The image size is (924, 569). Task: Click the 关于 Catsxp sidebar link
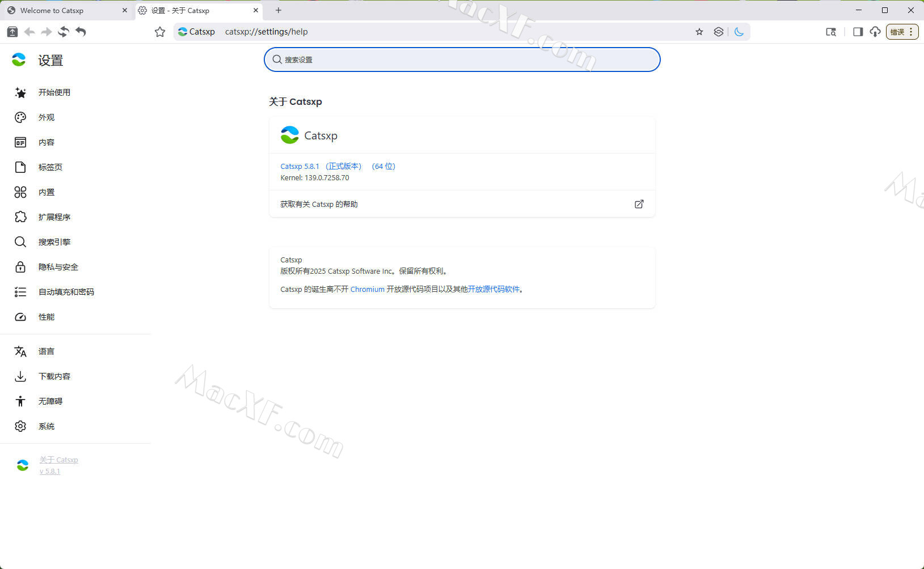point(59,460)
